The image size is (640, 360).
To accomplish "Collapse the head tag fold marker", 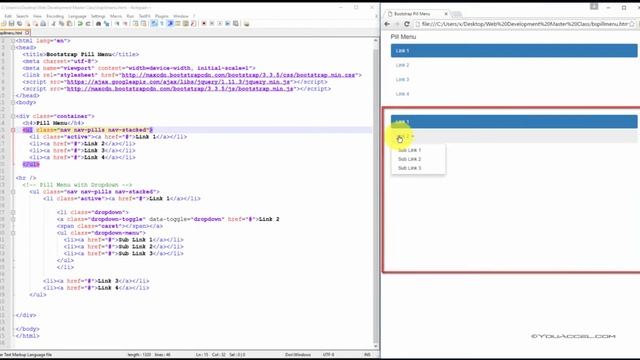I will click(13, 48).
